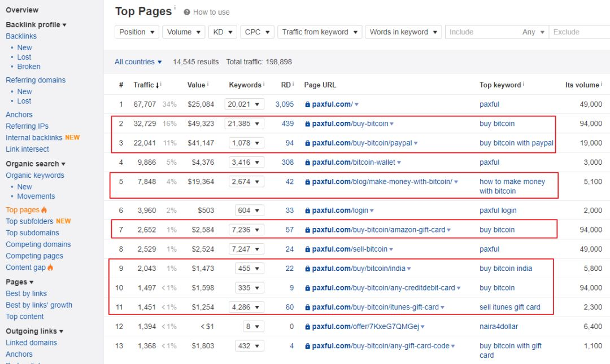Expand keywords dropdown showing 8
This screenshot has height=364, width=610.
[253, 326]
